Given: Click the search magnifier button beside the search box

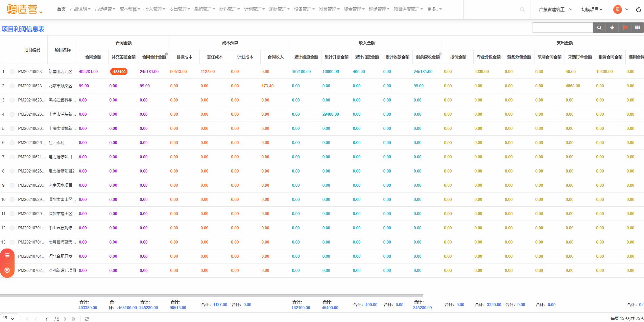Looking at the screenshot, I should pyautogui.click(x=599, y=28).
